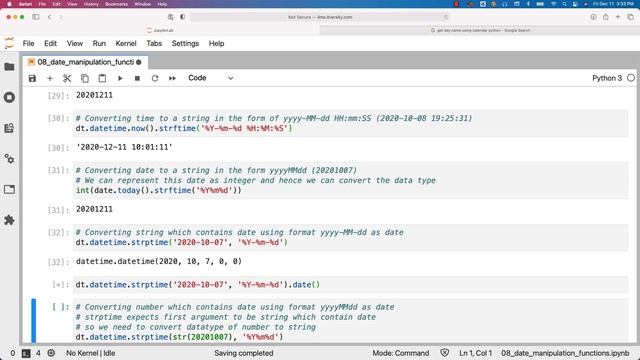640x360 pixels.
Task: Open Safari downloads icon
Action: [593, 17]
